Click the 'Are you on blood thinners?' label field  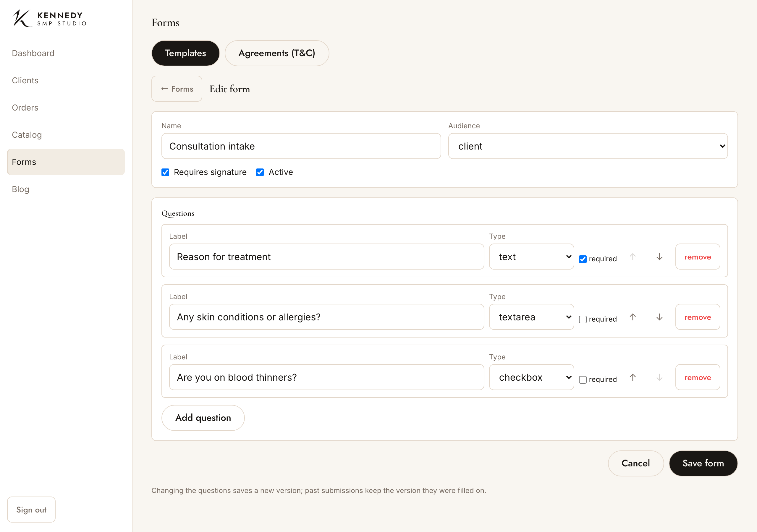pos(326,377)
